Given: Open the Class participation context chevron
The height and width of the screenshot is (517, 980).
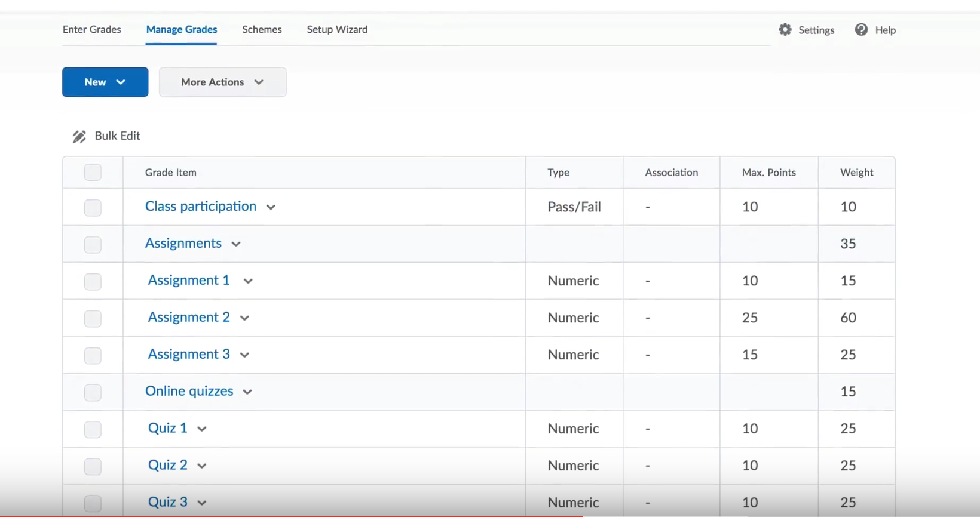Looking at the screenshot, I should tap(271, 207).
